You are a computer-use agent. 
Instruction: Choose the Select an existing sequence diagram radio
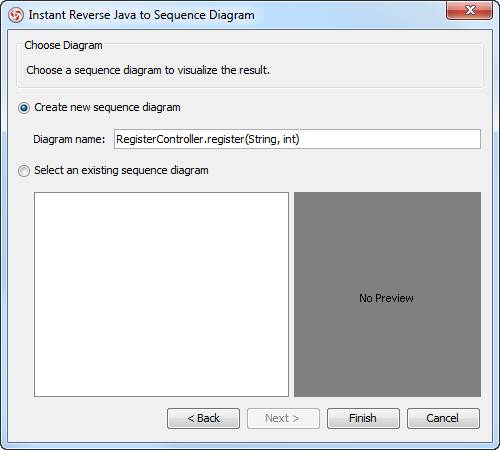[24, 171]
